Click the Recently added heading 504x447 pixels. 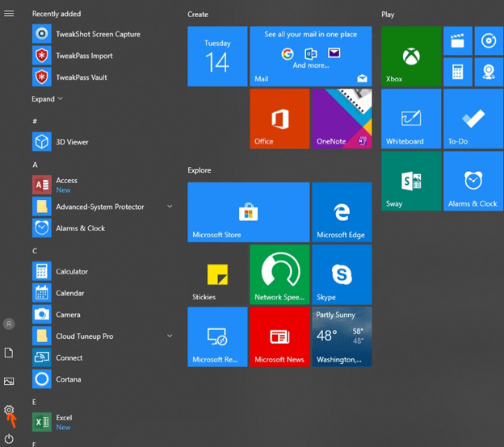click(57, 14)
